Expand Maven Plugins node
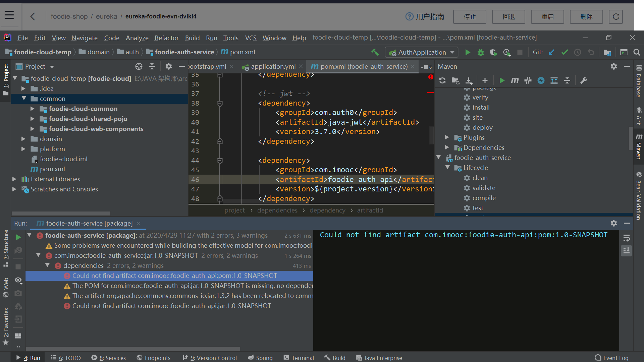The image size is (644, 362). click(447, 137)
